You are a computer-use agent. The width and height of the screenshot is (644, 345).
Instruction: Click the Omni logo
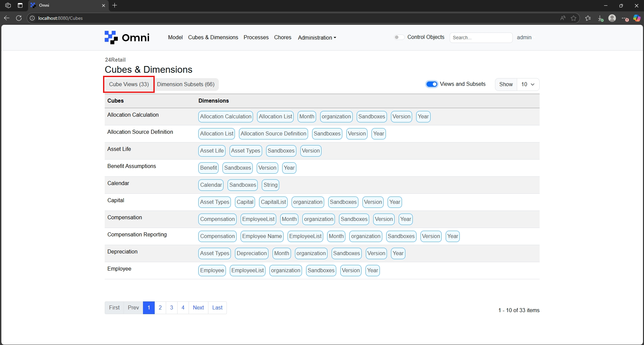tap(127, 38)
